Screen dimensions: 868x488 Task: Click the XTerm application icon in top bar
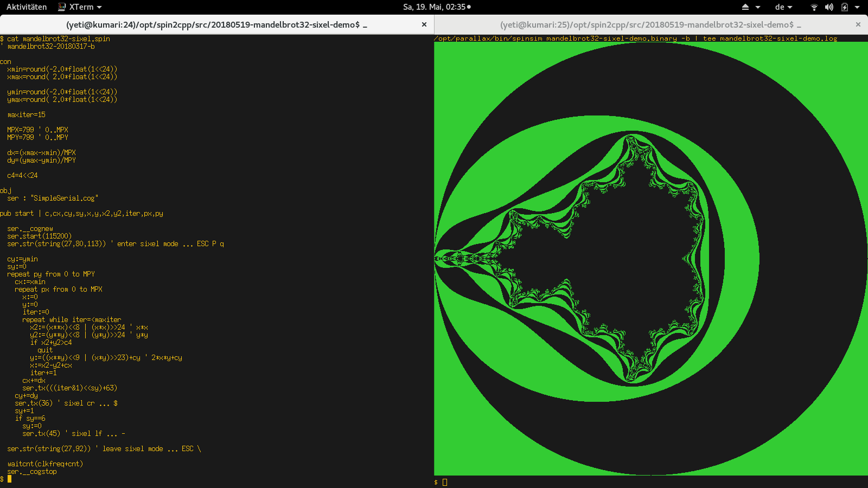point(62,7)
